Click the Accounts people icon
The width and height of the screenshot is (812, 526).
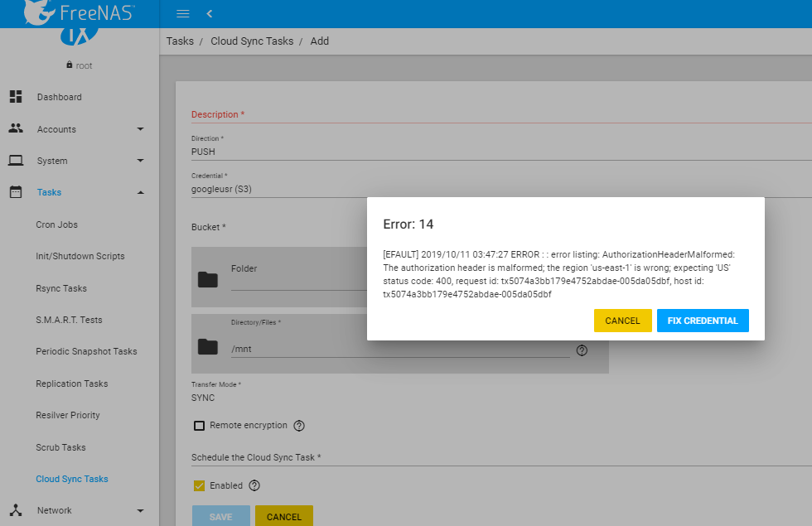(16, 128)
